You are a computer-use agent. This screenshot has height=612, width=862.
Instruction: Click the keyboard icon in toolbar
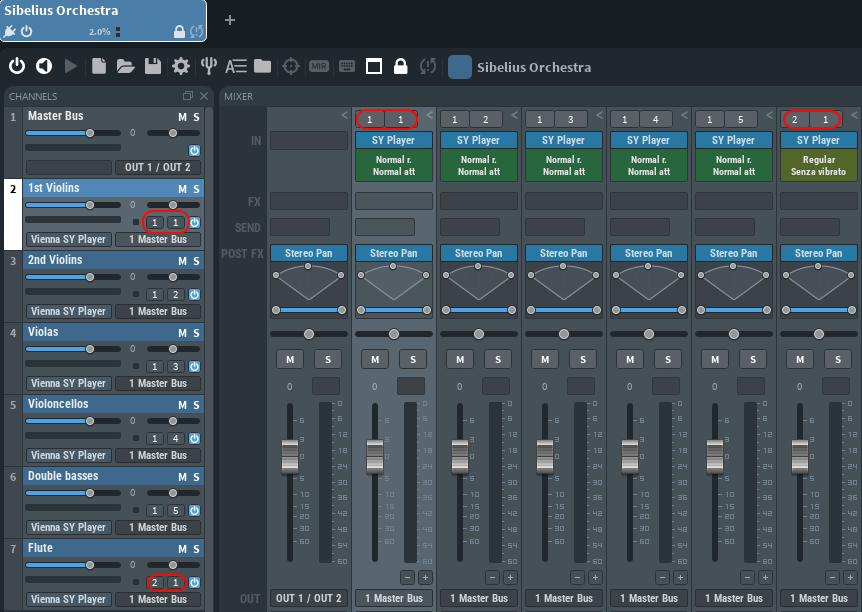point(347,67)
